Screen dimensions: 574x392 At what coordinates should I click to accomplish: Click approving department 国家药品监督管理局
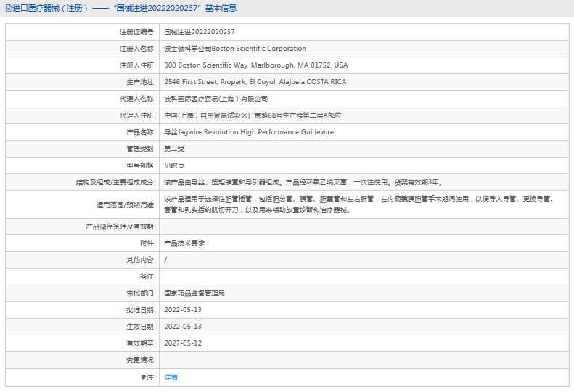(194, 293)
